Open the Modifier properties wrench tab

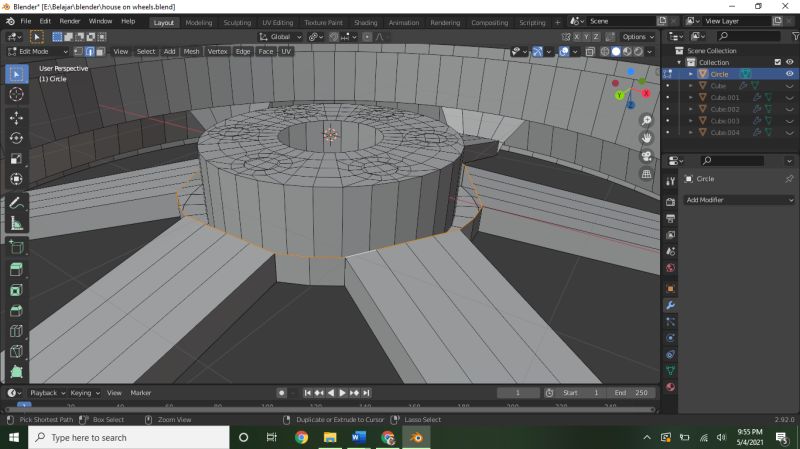(x=670, y=305)
